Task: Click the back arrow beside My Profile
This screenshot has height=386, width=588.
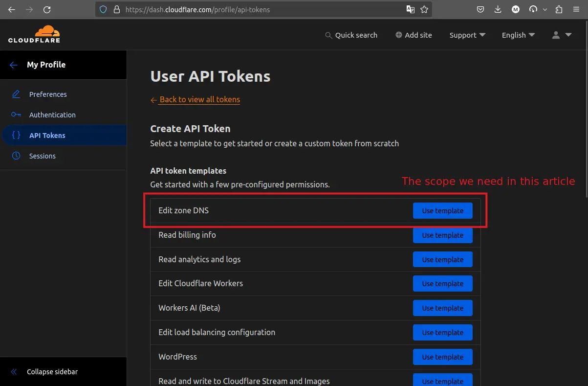Action: pos(14,65)
